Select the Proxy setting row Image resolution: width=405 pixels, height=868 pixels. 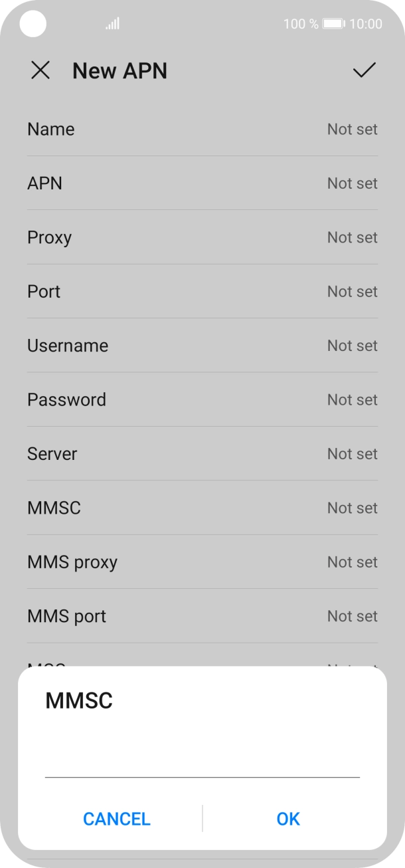point(202,237)
